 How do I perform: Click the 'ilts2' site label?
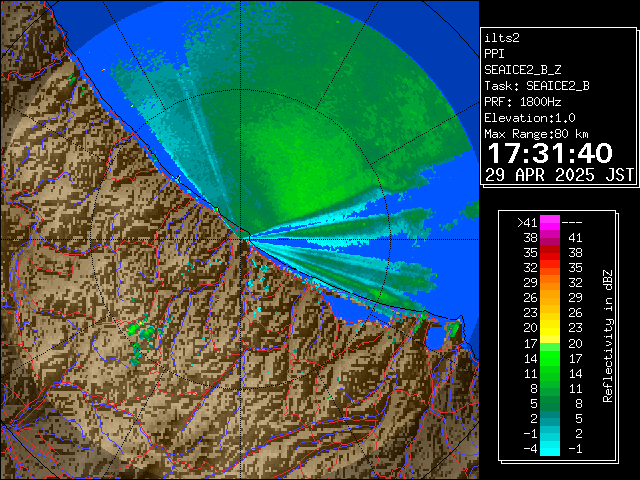[502, 38]
